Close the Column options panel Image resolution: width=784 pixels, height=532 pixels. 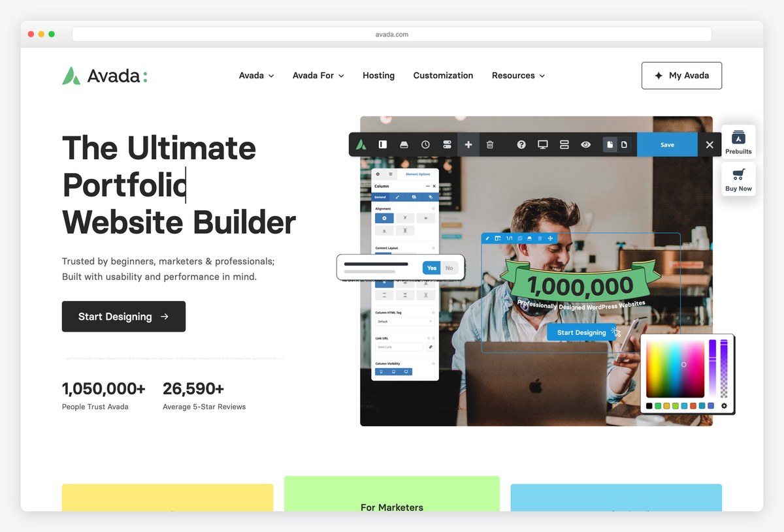[x=434, y=186]
